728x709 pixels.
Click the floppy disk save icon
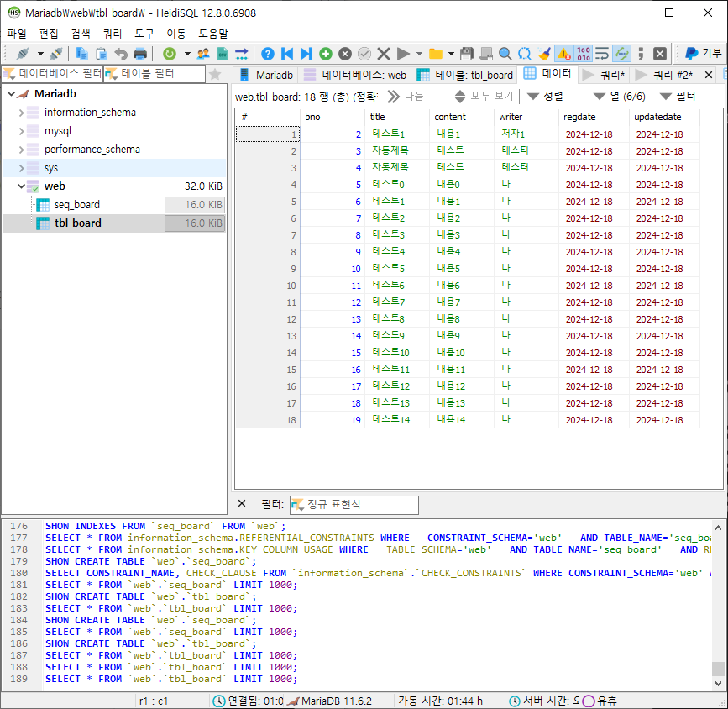pos(467,54)
